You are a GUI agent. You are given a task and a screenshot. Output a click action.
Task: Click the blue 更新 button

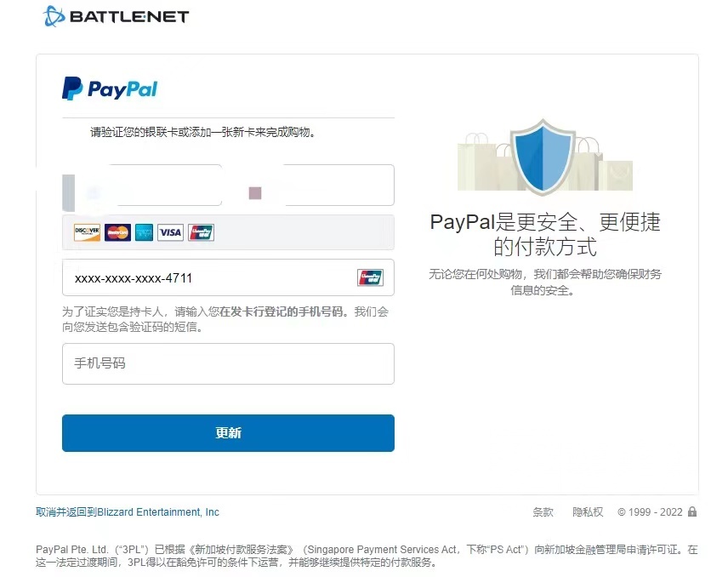tap(228, 433)
